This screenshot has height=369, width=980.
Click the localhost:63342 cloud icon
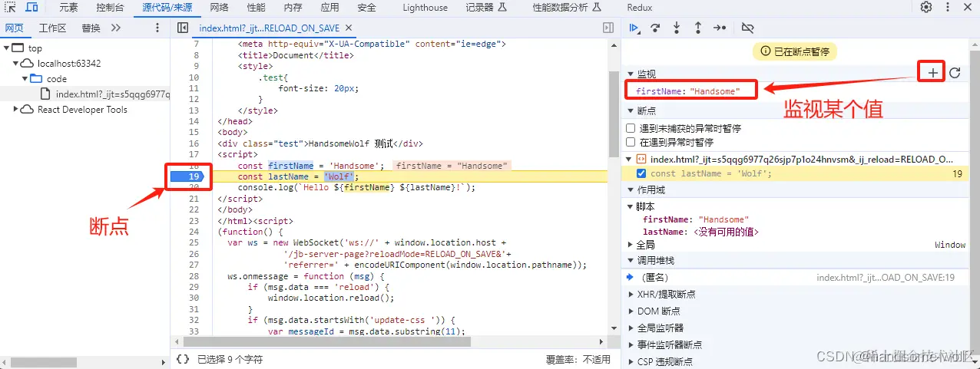click(x=28, y=63)
